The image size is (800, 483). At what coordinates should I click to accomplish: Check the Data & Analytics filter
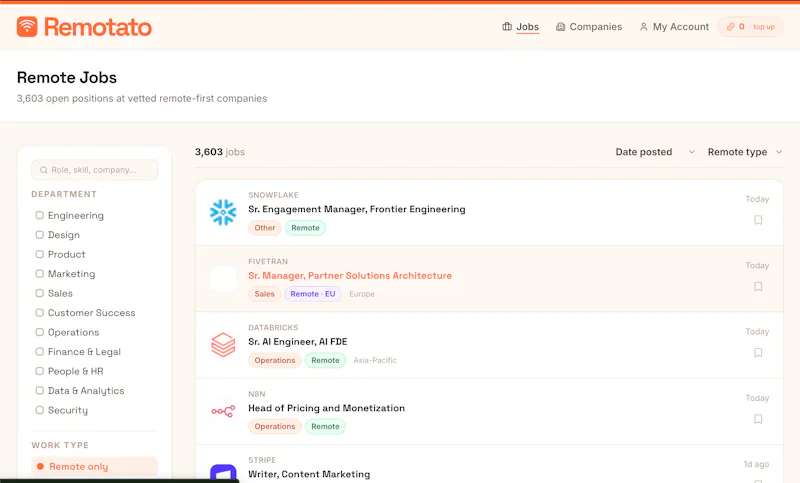click(39, 390)
